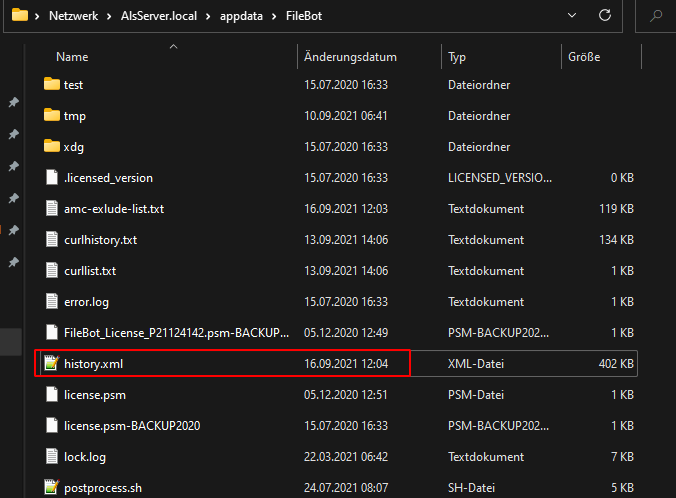Expand the chevron after Netzwerk
Screen dimensions: 676x498
[109, 16]
